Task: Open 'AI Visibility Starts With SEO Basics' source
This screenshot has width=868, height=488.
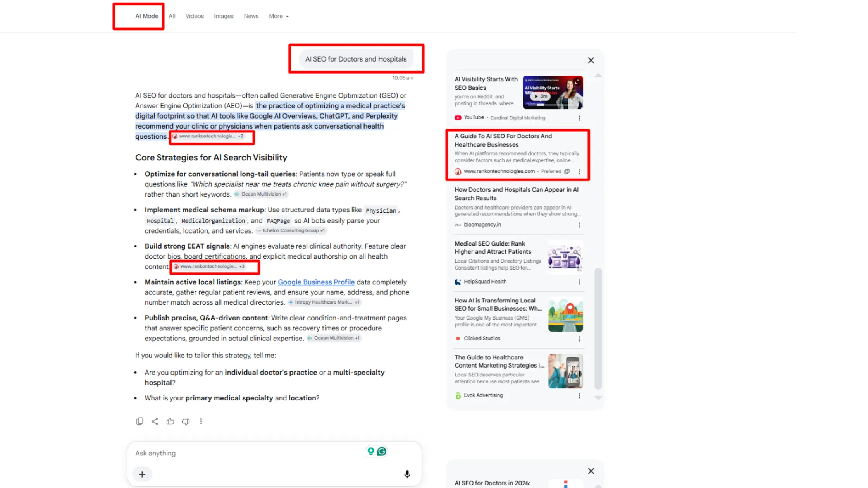Action: pyautogui.click(x=486, y=83)
